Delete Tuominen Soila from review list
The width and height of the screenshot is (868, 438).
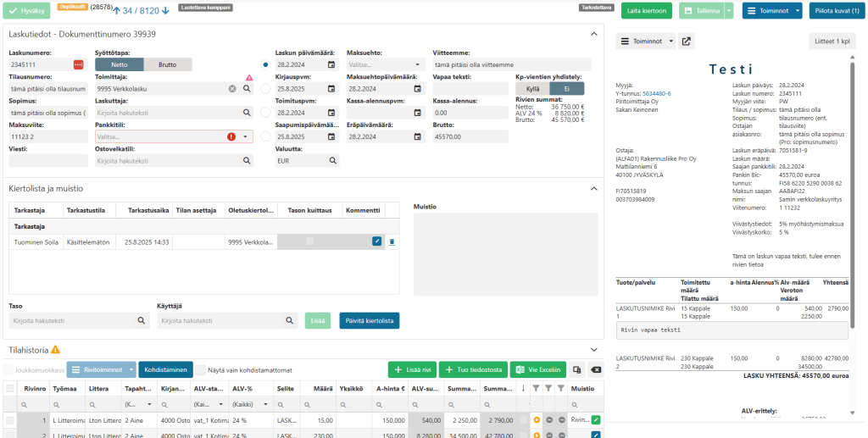pos(392,241)
